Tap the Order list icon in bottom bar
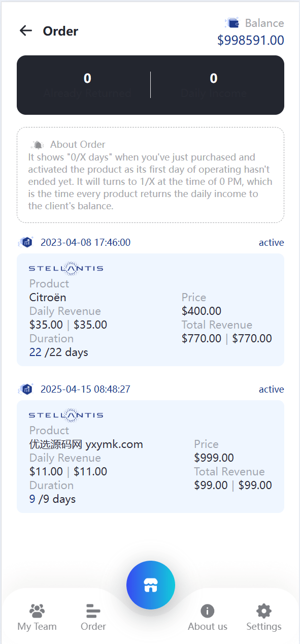300x644 pixels. tap(93, 610)
